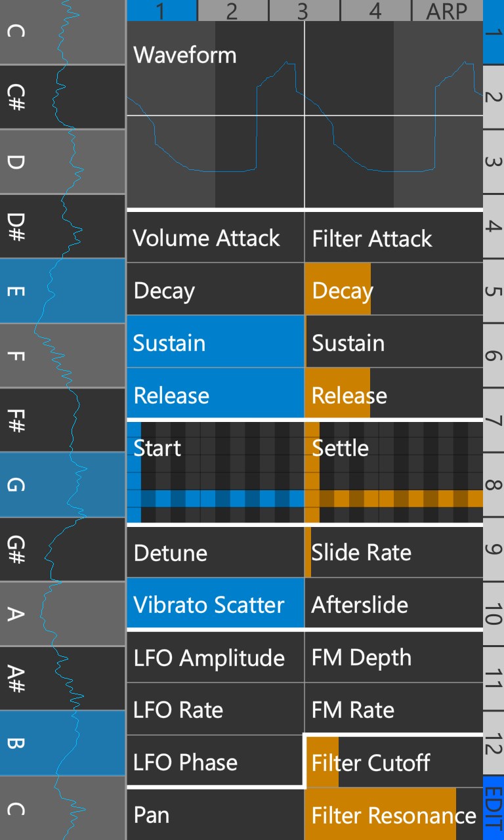The width and height of the screenshot is (504, 840).
Task: Select pattern 5 on right strip
Action: coord(493,291)
